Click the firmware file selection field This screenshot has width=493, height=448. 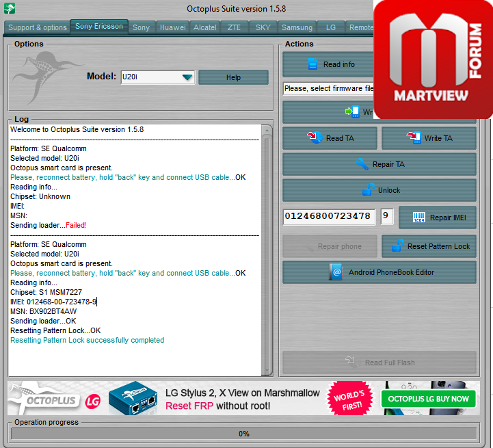coord(329,89)
